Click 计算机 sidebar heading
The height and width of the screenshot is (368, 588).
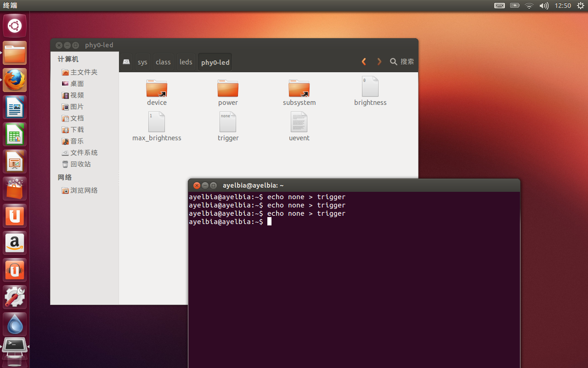68,59
